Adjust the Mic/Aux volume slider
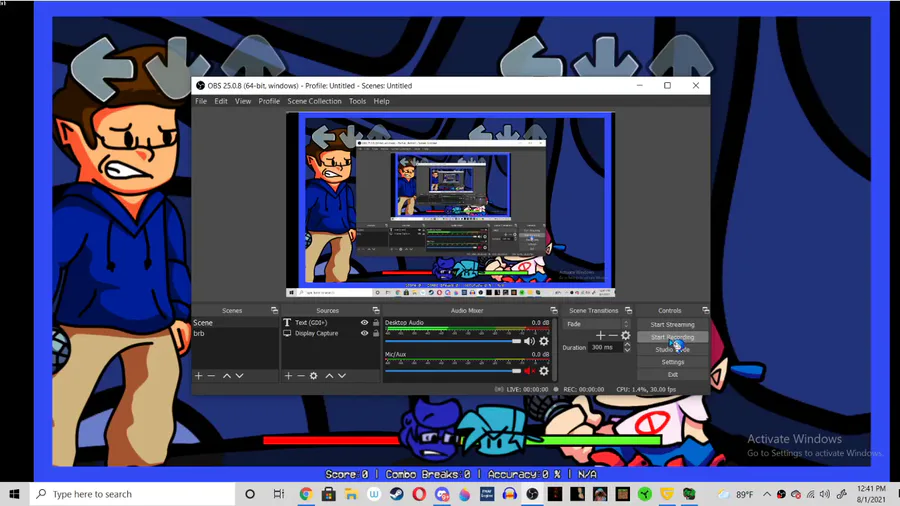 click(x=453, y=371)
